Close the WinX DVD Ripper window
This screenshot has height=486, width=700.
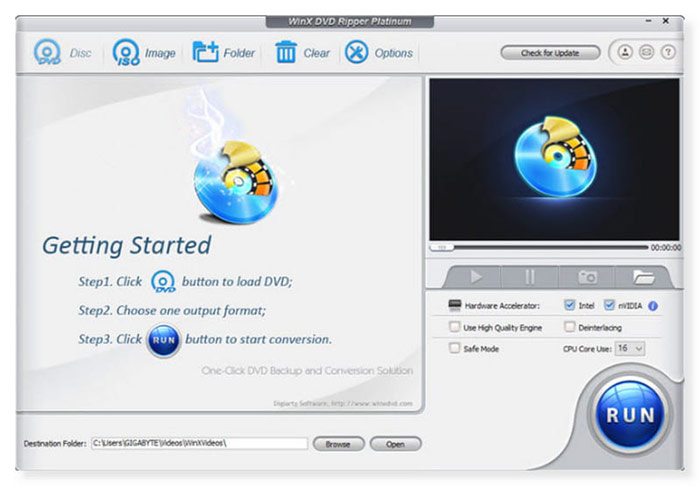666,21
